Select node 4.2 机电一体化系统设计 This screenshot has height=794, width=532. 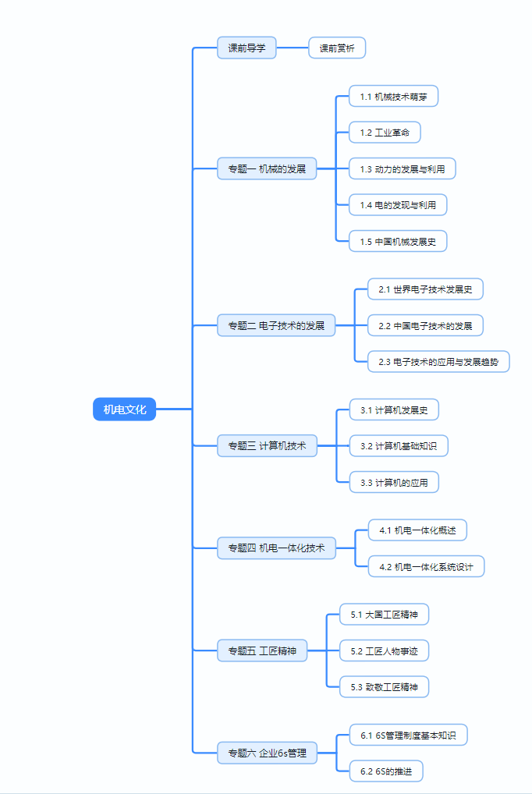click(x=426, y=567)
